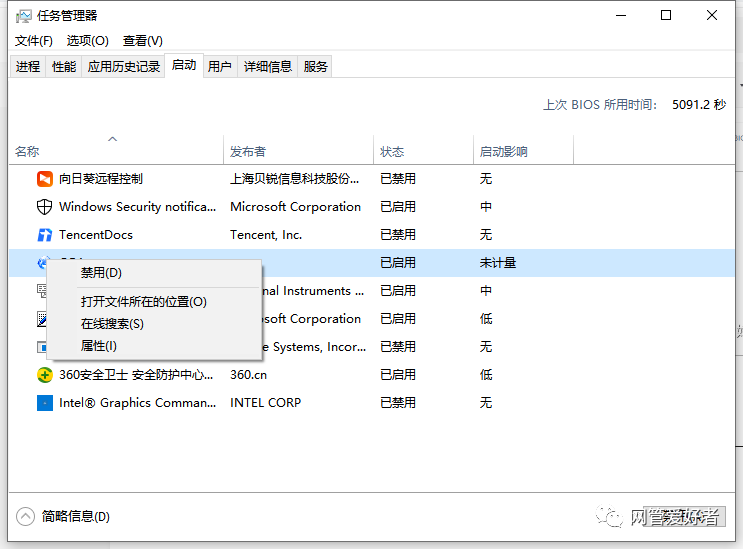Collapse with the 简略信息 arrow icon

coord(25,516)
